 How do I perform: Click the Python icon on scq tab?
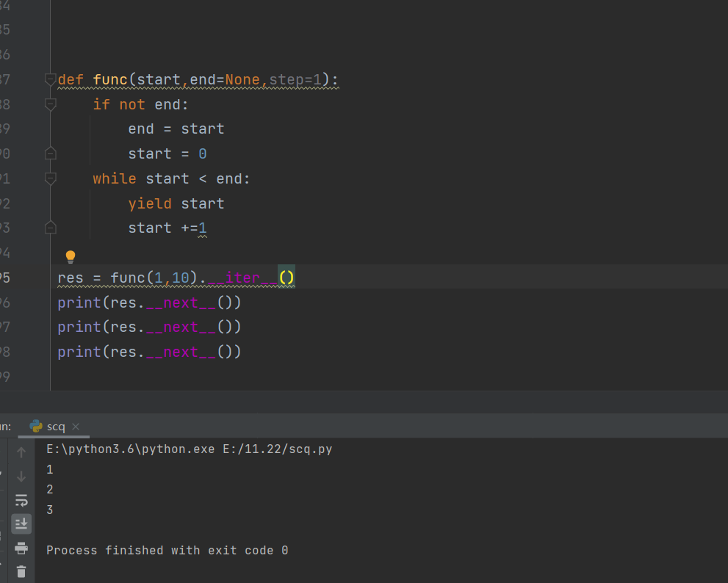(x=36, y=426)
